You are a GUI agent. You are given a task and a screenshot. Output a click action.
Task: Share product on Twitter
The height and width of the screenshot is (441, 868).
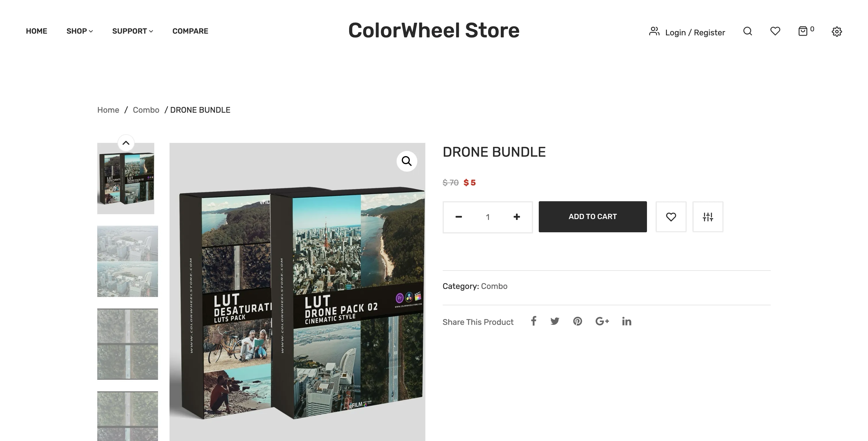tap(555, 321)
